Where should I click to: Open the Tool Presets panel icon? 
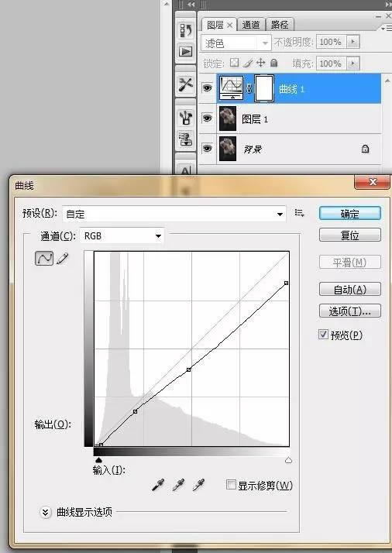click(x=186, y=84)
